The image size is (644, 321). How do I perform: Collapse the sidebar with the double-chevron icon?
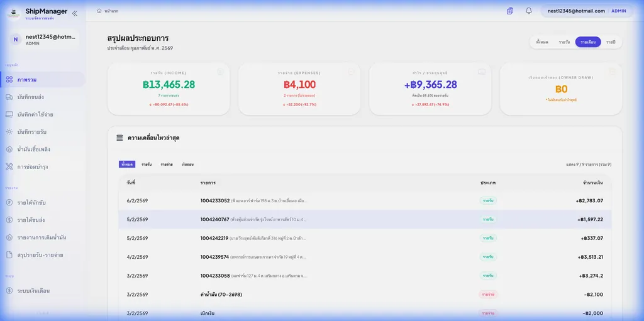click(x=75, y=13)
